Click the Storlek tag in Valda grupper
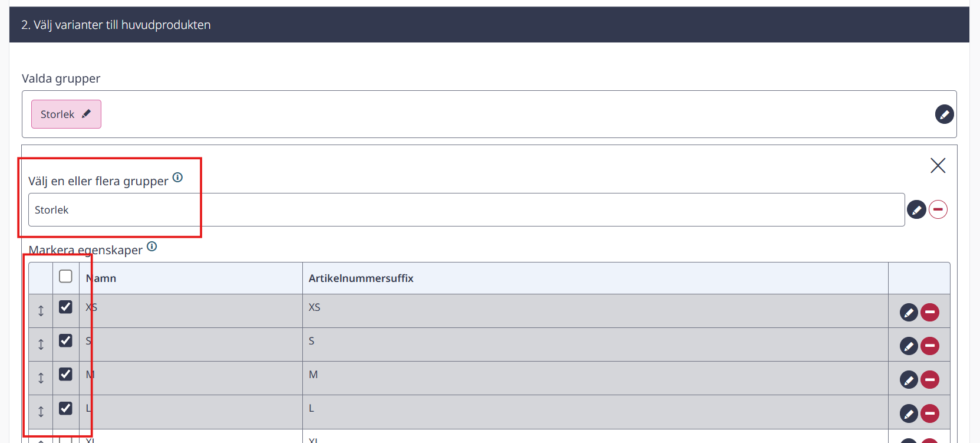 [66, 114]
